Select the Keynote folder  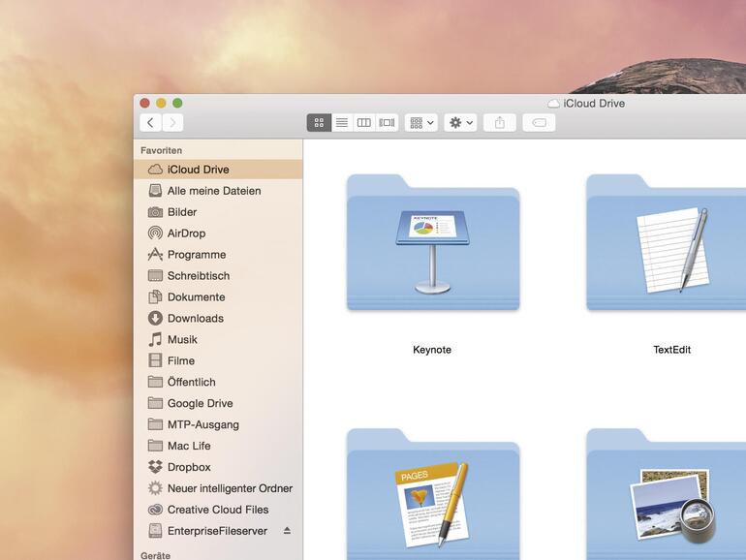(433, 242)
